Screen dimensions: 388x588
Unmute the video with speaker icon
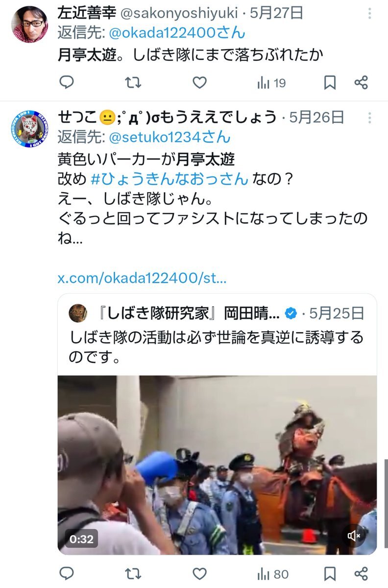(354, 536)
